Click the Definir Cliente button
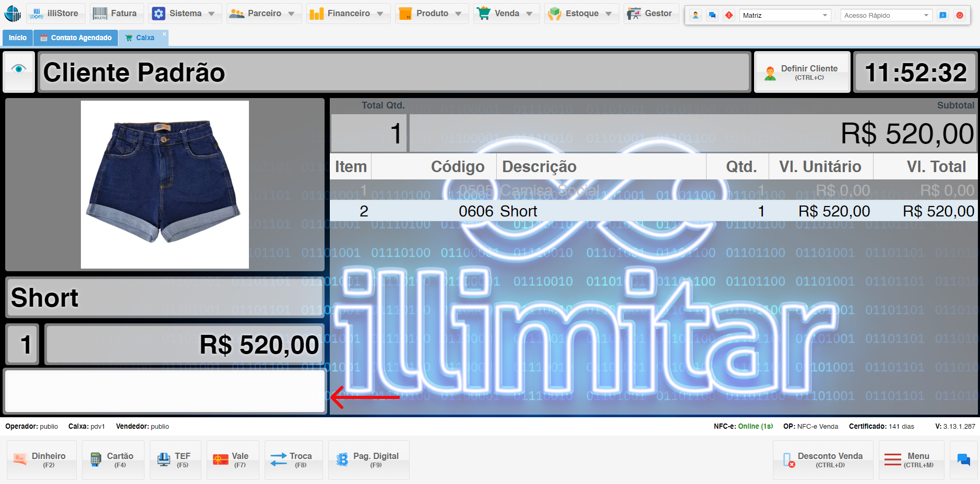This screenshot has height=484, width=980. pyautogui.click(x=802, y=72)
